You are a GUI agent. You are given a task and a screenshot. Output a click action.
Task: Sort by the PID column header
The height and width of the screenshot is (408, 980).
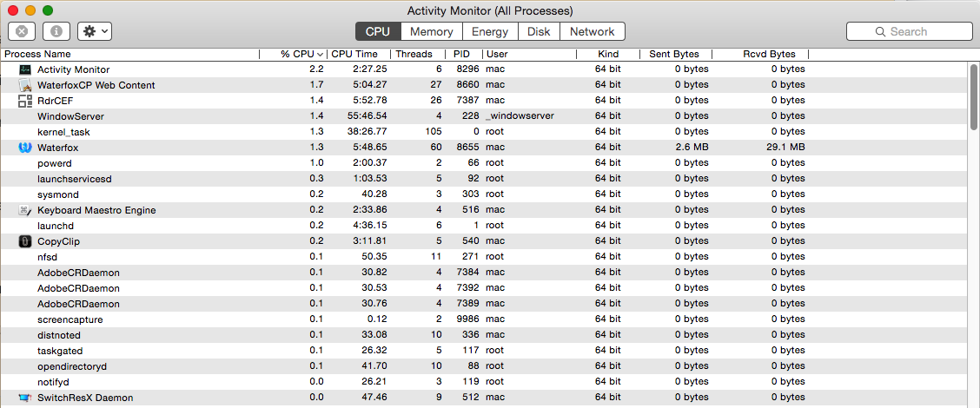465,55
